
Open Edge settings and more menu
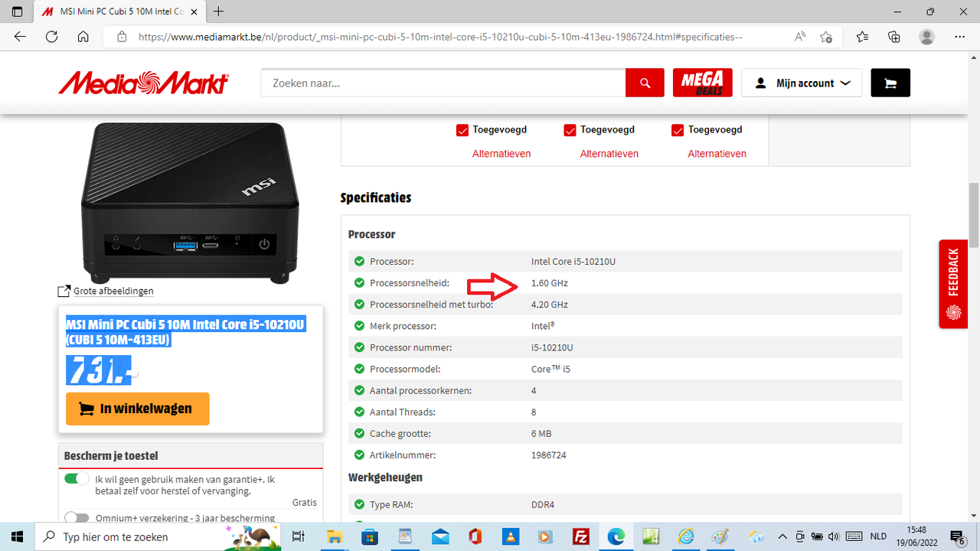960,37
